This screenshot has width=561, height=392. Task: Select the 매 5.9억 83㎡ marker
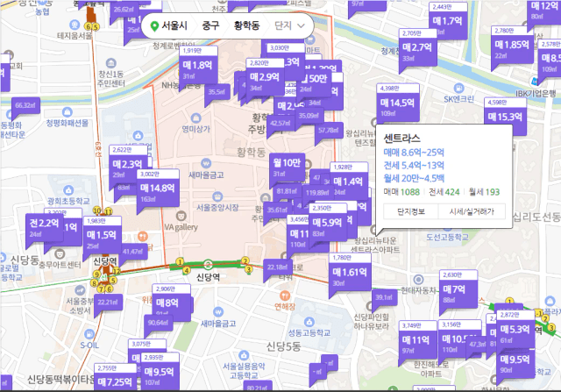(x=327, y=223)
